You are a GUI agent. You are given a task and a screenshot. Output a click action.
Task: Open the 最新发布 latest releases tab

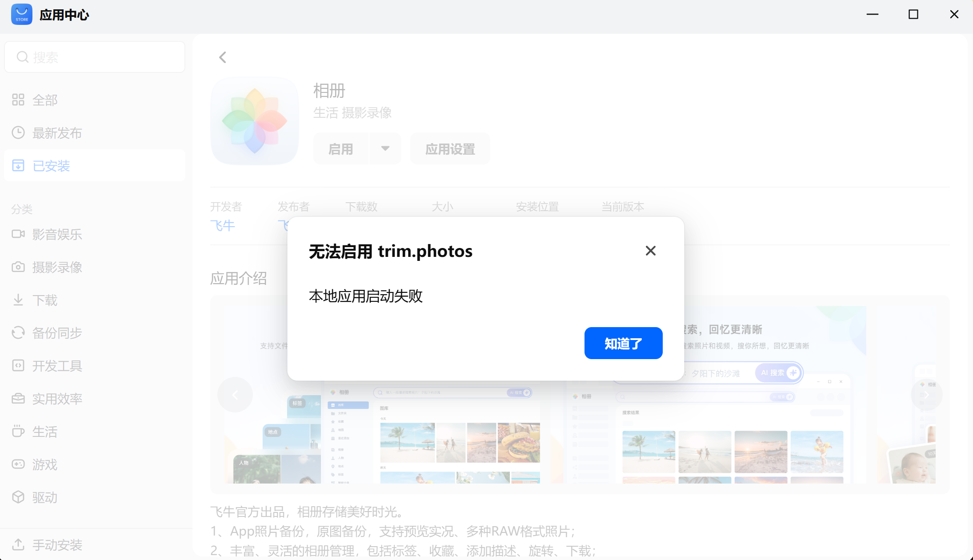(x=57, y=132)
